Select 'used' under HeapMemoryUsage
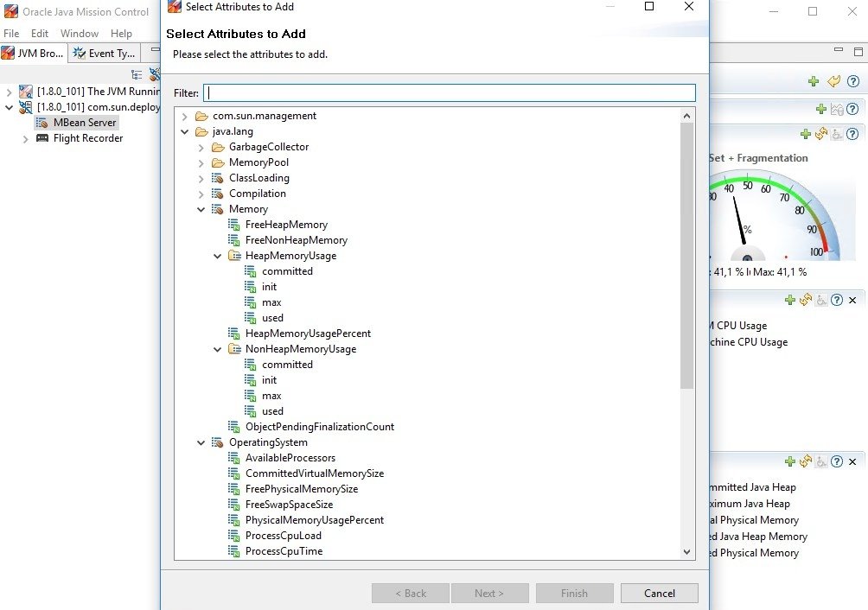The height and width of the screenshot is (610, 868). [x=272, y=318]
